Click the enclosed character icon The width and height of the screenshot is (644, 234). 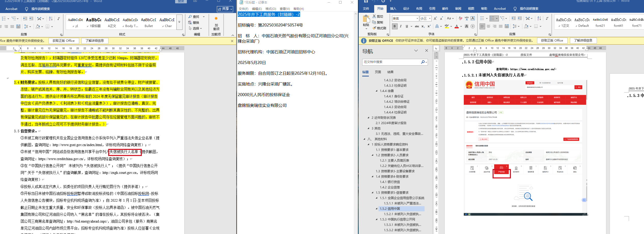point(473,26)
